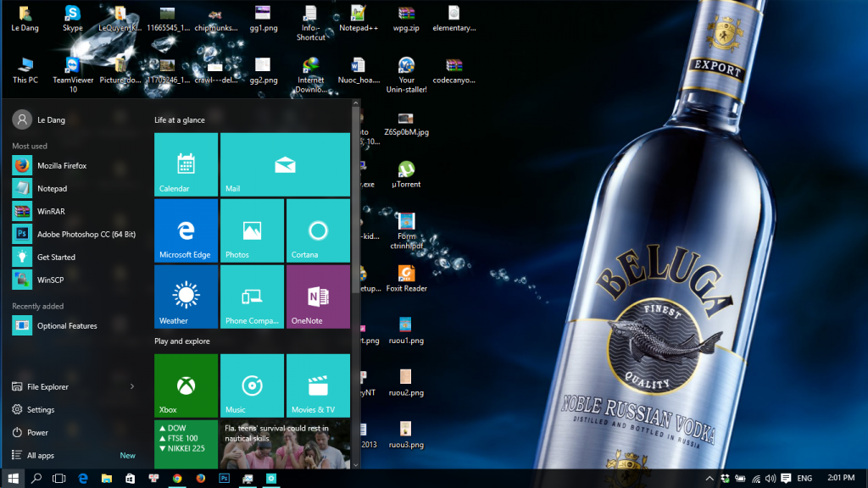The image size is (868, 488).
Task: Open the Settings gear app on taskbar
Action: [x=271, y=479]
